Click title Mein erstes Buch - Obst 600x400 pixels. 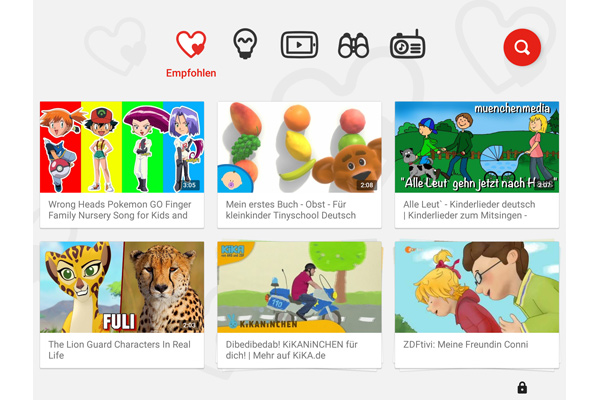[x=291, y=210]
